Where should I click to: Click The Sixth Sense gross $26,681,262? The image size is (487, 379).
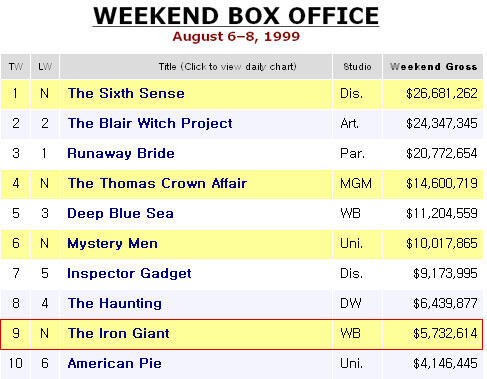(x=442, y=93)
